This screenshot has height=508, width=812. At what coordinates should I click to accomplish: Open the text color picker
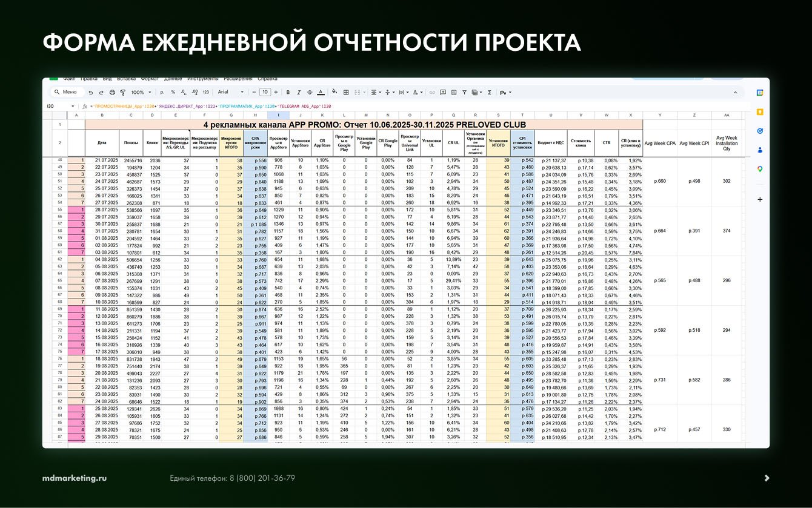tap(321, 93)
